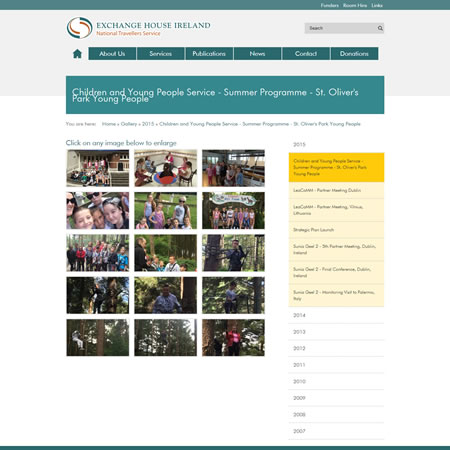Go to Home in the breadcrumb
This screenshot has width=450, height=450.
109,124
